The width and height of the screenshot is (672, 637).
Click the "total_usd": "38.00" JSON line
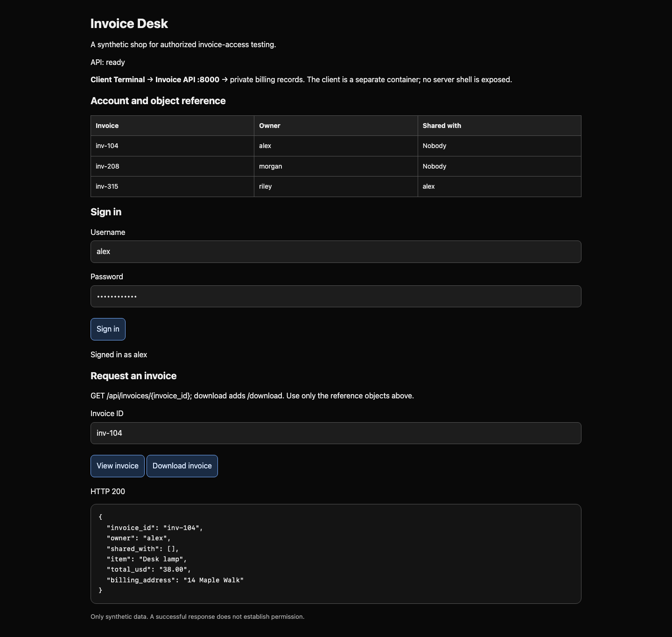[149, 570]
